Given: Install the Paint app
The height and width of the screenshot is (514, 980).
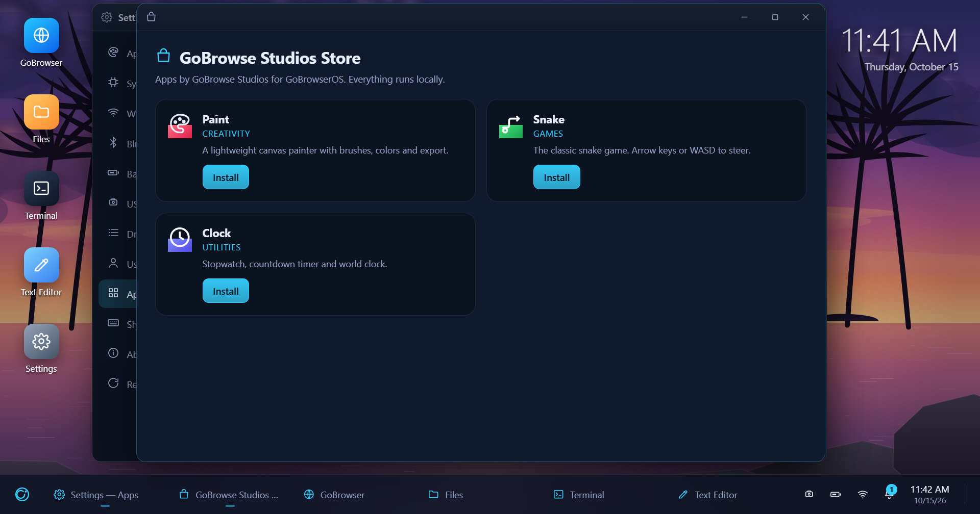Looking at the screenshot, I should pyautogui.click(x=226, y=177).
